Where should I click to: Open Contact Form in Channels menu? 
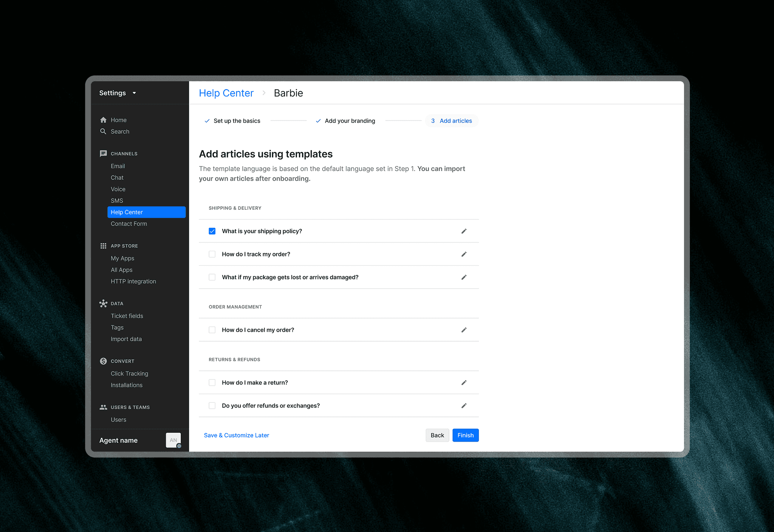click(x=129, y=224)
